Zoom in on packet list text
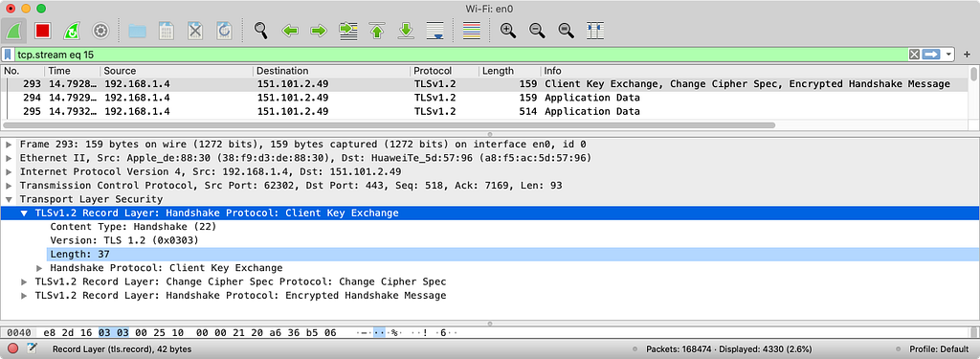Screen dimensions: 980x359 [x=508, y=30]
